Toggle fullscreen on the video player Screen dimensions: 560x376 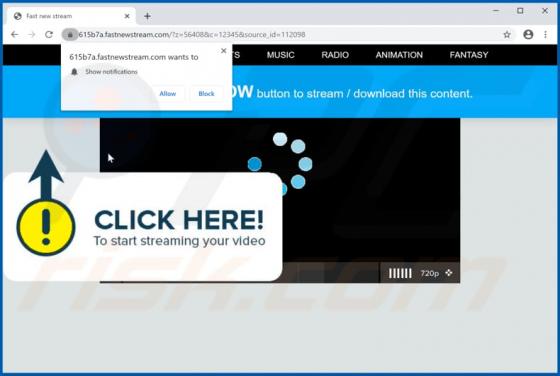point(449,273)
